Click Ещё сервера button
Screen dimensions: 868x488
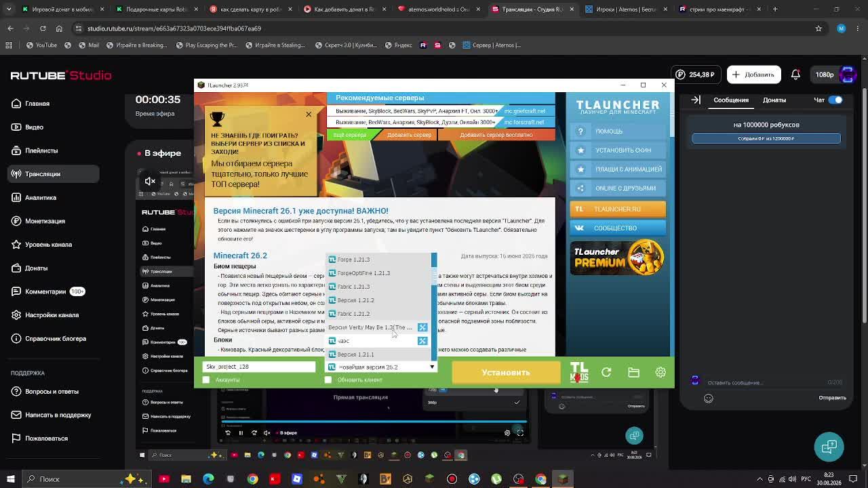tap(350, 135)
